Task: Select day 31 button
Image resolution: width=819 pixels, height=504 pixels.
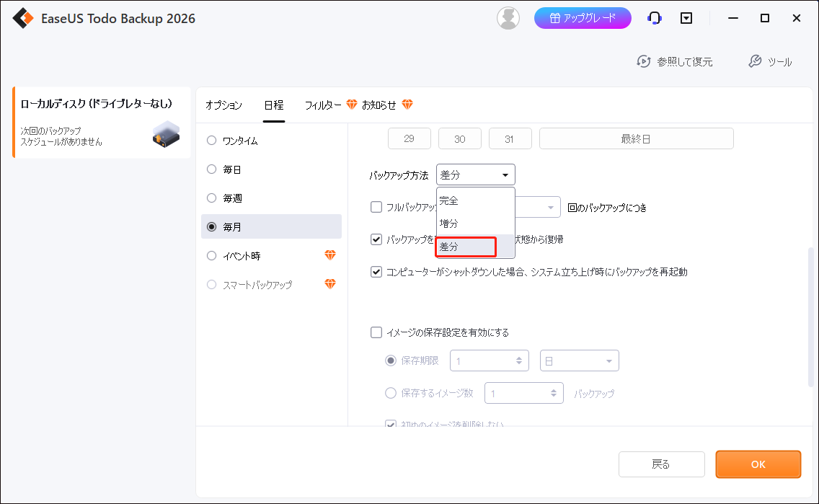Action: (510, 138)
